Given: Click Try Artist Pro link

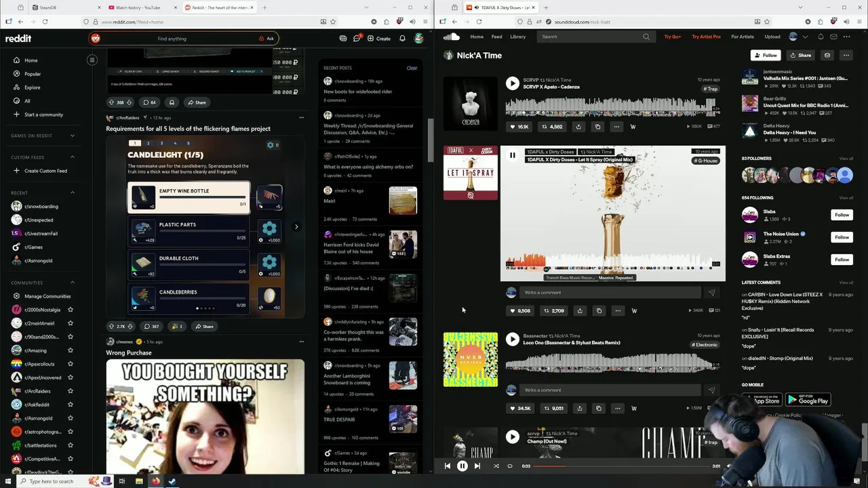Looking at the screenshot, I should pyautogui.click(x=706, y=37).
